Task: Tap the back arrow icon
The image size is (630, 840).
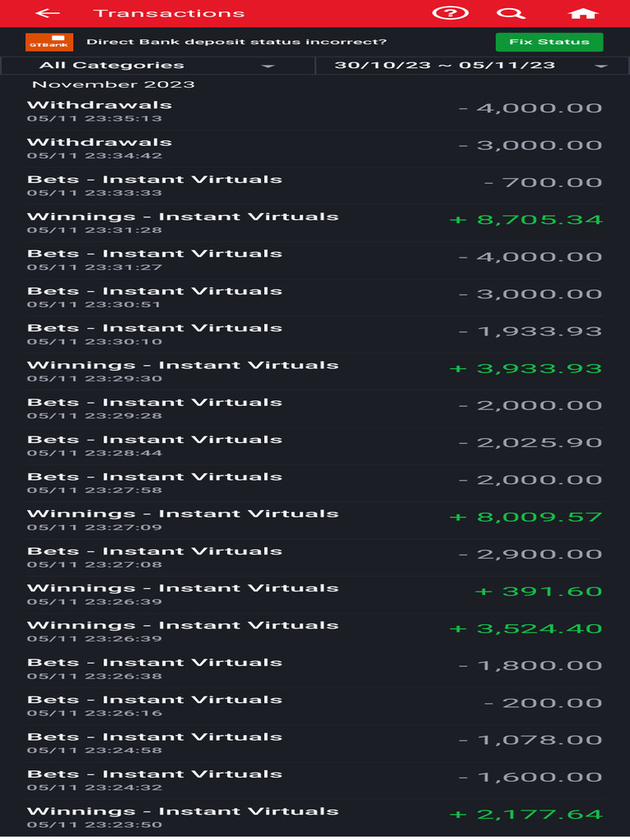Action: coord(48,13)
